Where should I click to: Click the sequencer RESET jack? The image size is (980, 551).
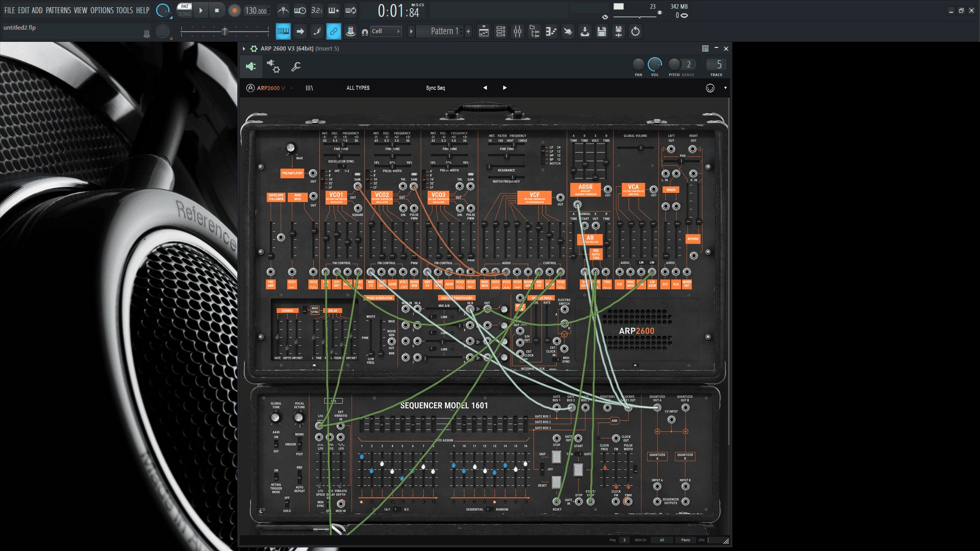click(556, 502)
